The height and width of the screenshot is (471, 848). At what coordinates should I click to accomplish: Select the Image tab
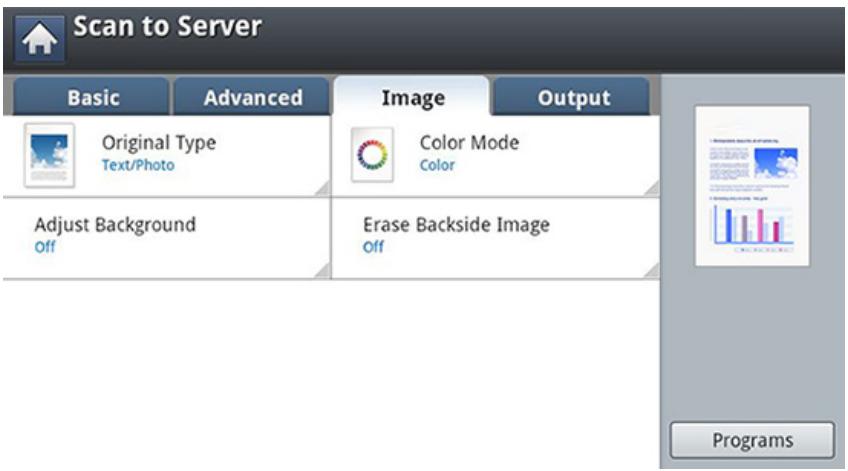pyautogui.click(x=413, y=97)
